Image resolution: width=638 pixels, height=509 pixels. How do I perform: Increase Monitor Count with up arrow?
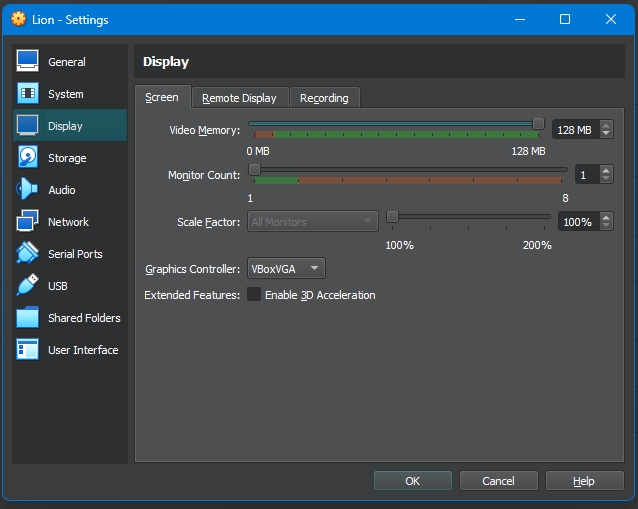pyautogui.click(x=606, y=170)
